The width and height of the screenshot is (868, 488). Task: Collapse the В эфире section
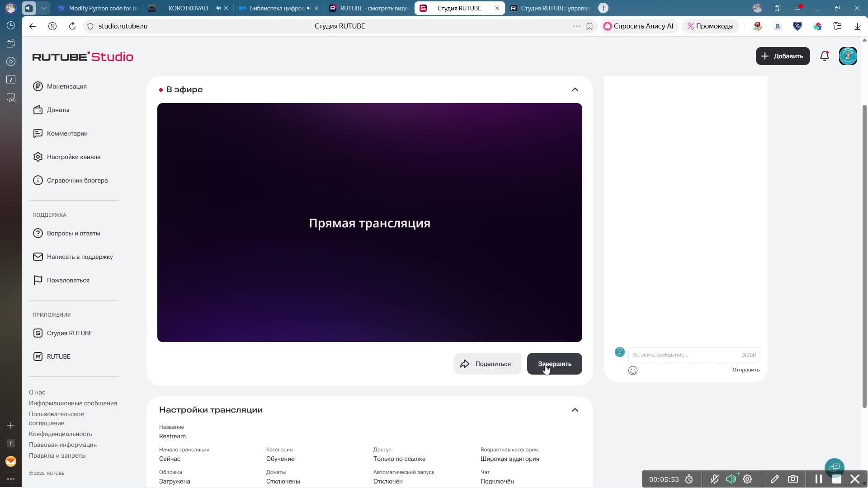[x=575, y=89]
